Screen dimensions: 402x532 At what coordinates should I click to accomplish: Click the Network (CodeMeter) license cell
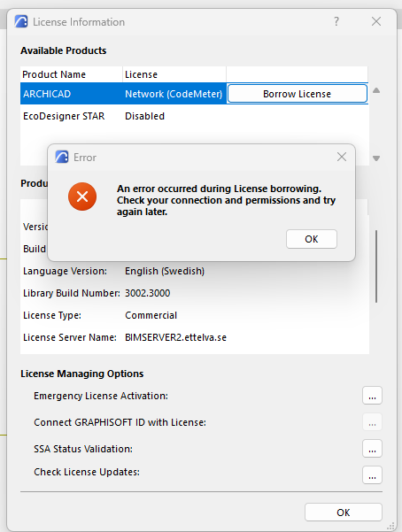click(174, 94)
